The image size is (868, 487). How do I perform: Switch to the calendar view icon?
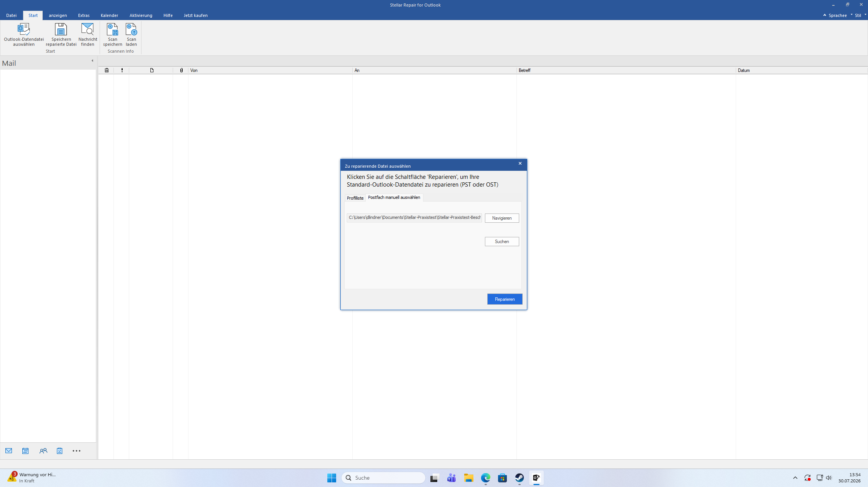[x=25, y=451]
